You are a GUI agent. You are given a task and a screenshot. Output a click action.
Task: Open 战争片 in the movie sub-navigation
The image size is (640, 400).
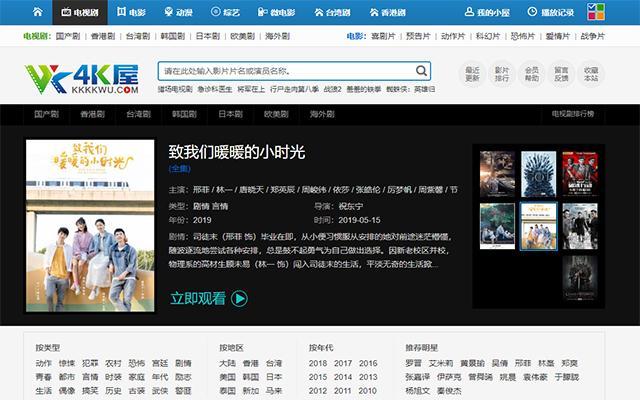(592, 36)
